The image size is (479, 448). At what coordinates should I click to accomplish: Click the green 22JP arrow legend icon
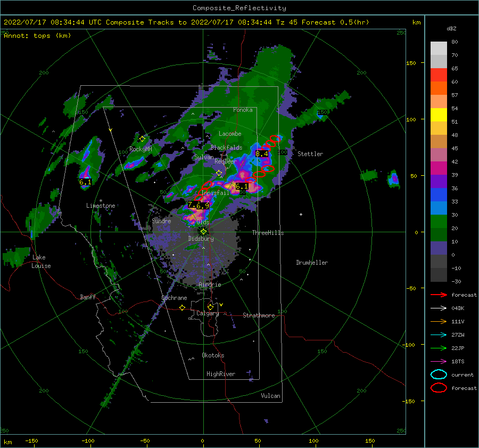(439, 348)
